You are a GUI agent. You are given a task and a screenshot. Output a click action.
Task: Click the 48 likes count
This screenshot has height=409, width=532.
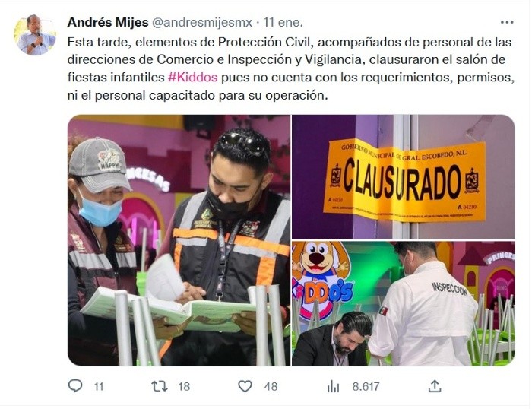tap(271, 387)
